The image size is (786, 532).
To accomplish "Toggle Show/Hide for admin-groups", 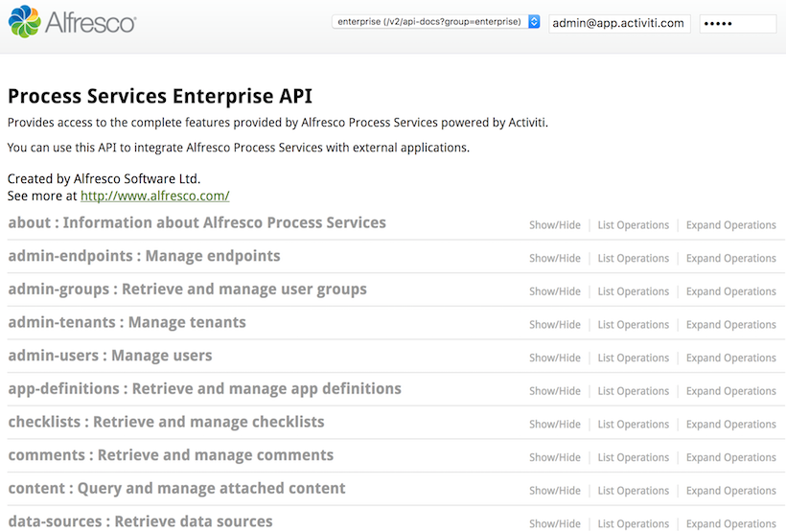I will 555,291.
